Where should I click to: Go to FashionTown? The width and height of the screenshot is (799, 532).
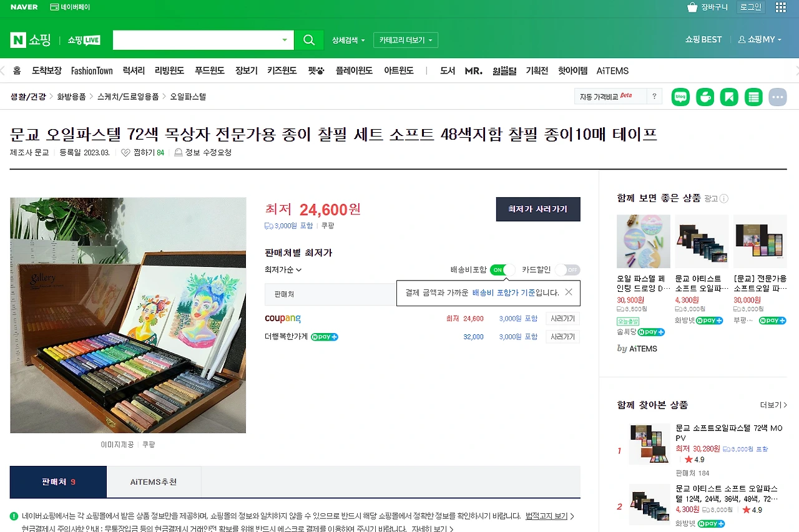(92, 70)
